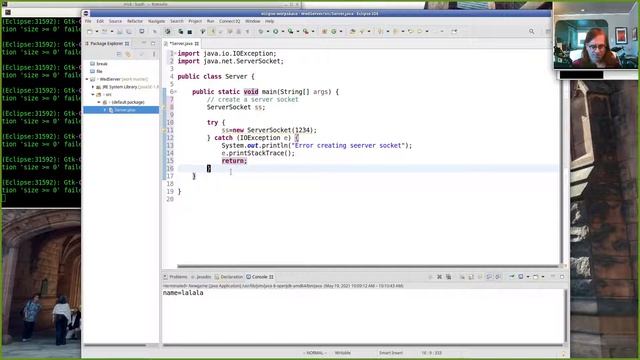640x360 pixels.
Task: Click the green Run toolbar icon
Action: click(x=276, y=31)
